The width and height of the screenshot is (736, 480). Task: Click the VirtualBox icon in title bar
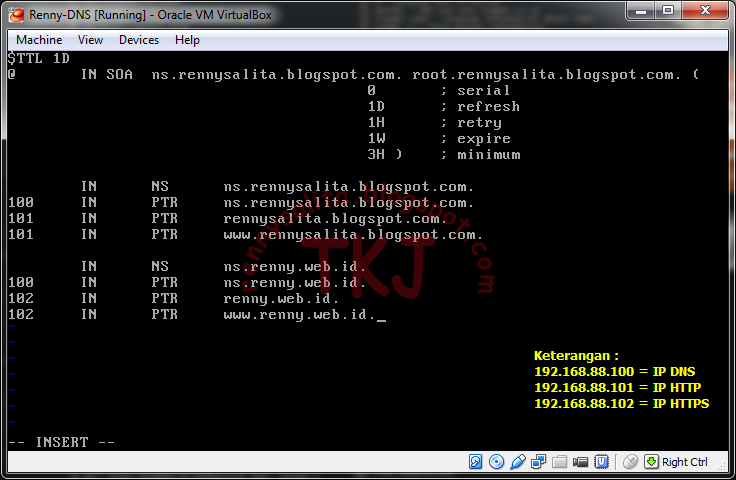click(x=16, y=15)
